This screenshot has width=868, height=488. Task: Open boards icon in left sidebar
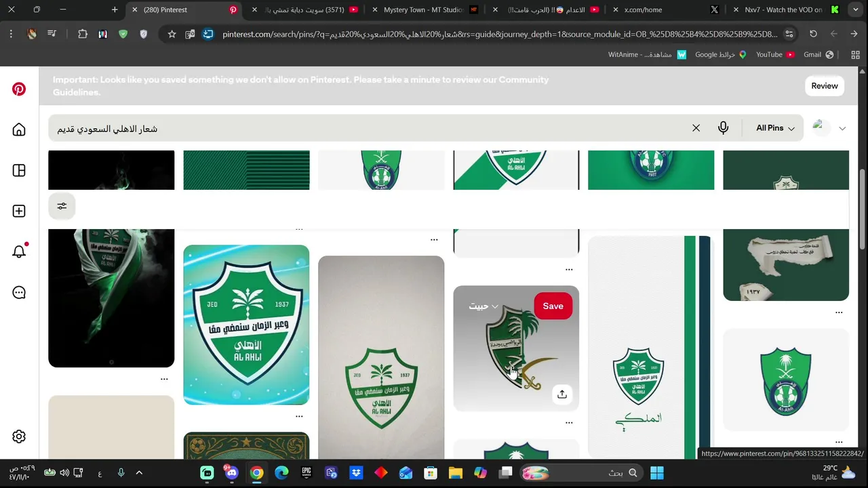[x=19, y=170]
